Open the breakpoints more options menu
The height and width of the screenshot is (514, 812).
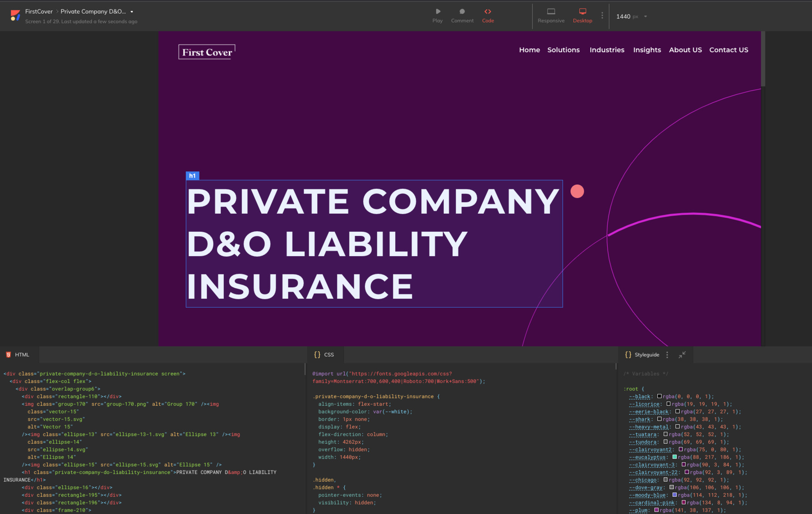click(x=602, y=16)
